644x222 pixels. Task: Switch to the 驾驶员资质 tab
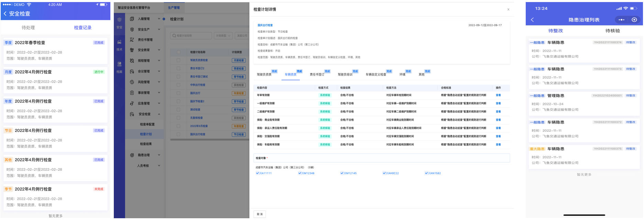(264, 75)
